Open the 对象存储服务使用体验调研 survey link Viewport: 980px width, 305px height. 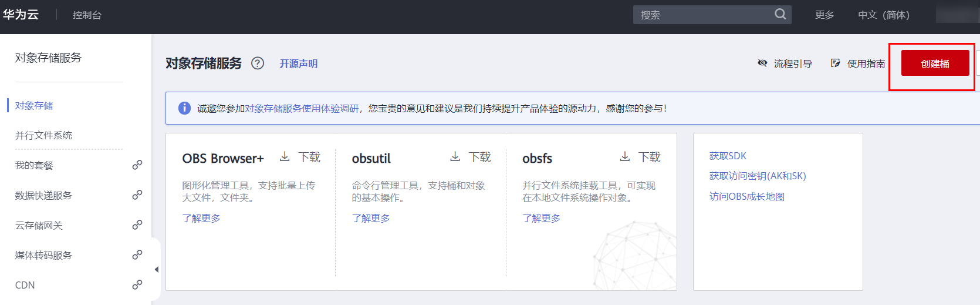pyautogui.click(x=302, y=108)
